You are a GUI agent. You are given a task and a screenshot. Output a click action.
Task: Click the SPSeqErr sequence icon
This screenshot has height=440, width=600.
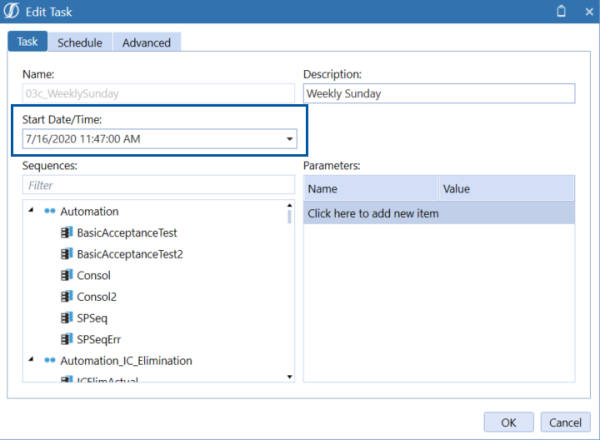67,339
